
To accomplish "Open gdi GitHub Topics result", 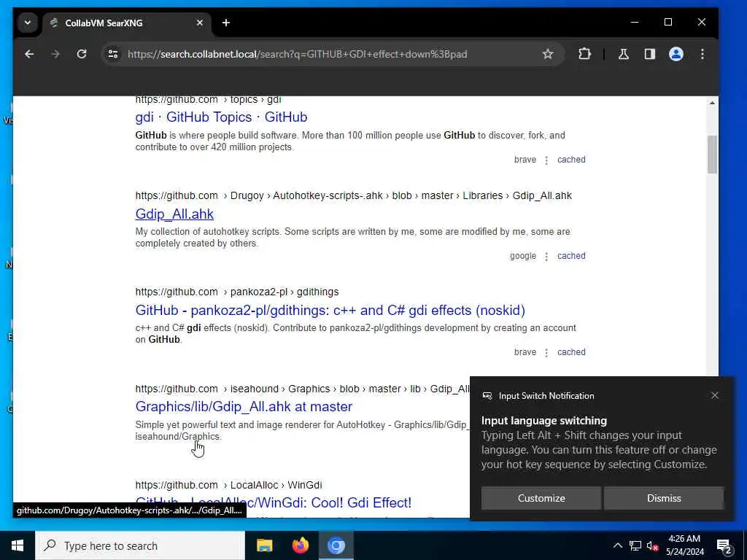I will [x=221, y=117].
